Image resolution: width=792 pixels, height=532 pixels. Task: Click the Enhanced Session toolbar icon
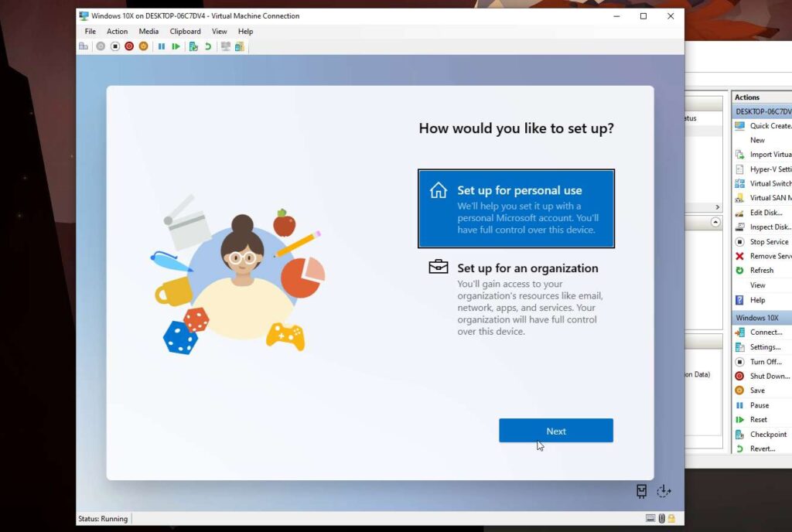coord(225,46)
